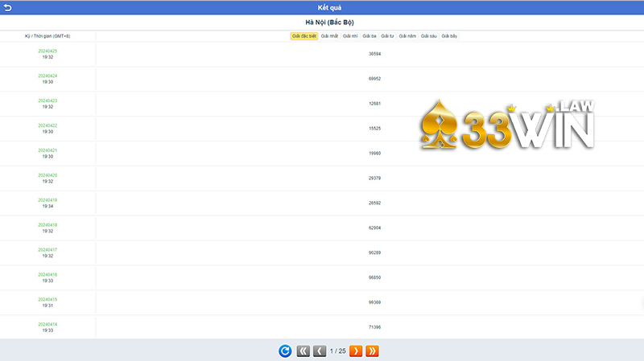Click the back arrow in the header

[8, 7]
